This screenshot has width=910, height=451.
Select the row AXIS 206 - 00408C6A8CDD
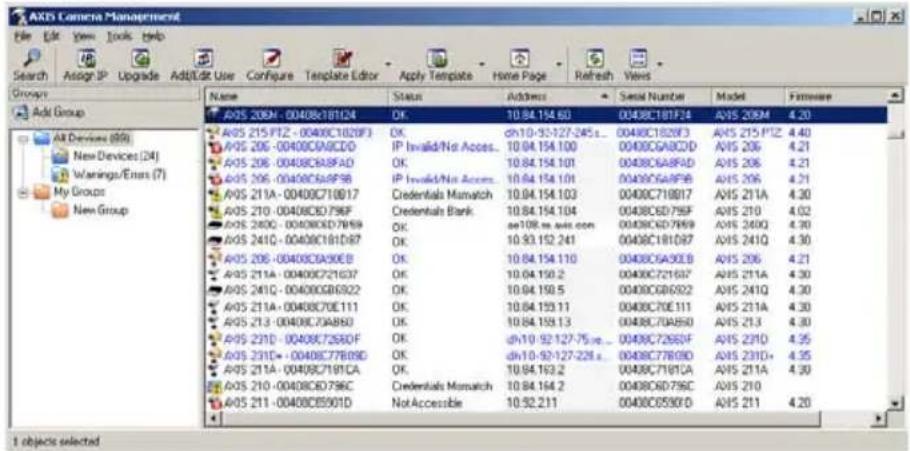[x=547, y=144]
